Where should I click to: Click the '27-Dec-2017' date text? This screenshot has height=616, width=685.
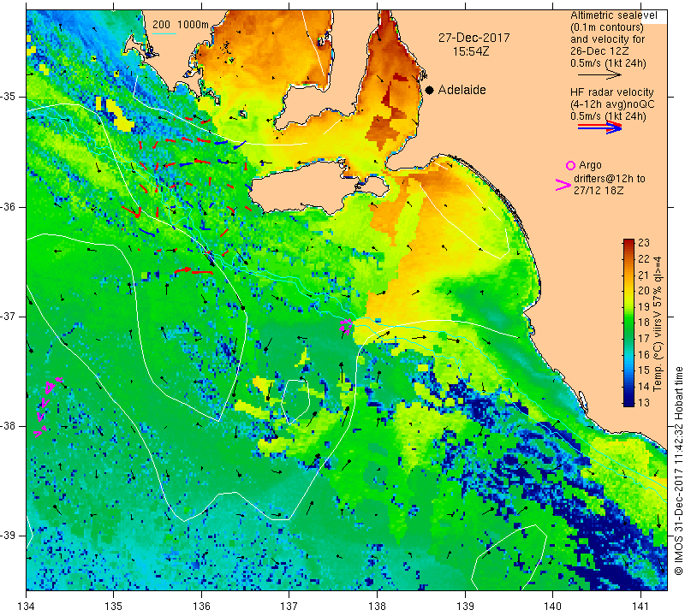click(474, 38)
